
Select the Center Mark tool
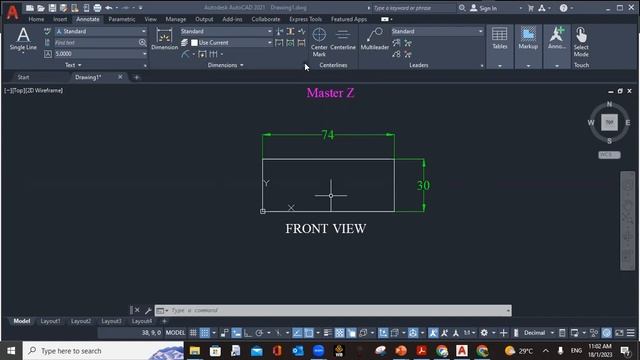319,42
